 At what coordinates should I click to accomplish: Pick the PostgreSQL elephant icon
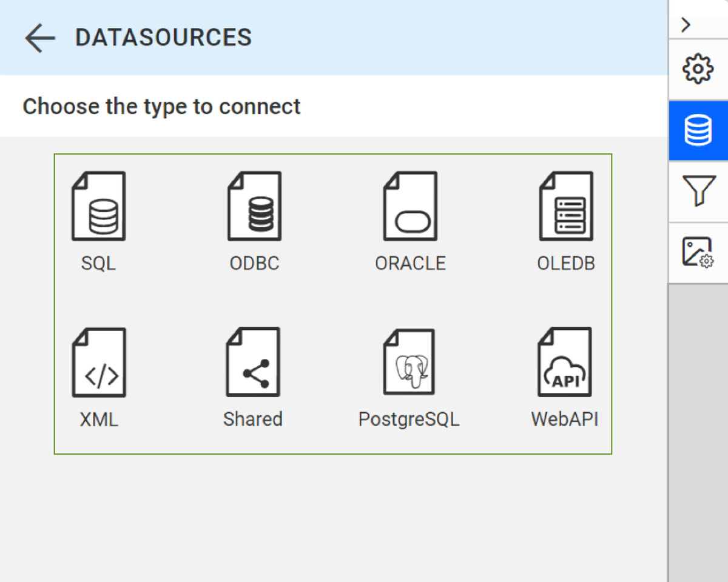coord(409,363)
